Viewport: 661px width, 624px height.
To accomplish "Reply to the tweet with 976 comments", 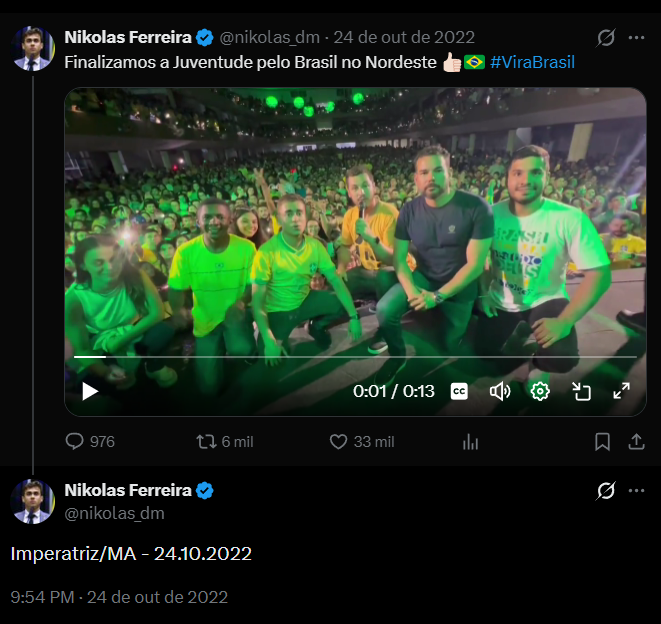I will [x=75, y=441].
